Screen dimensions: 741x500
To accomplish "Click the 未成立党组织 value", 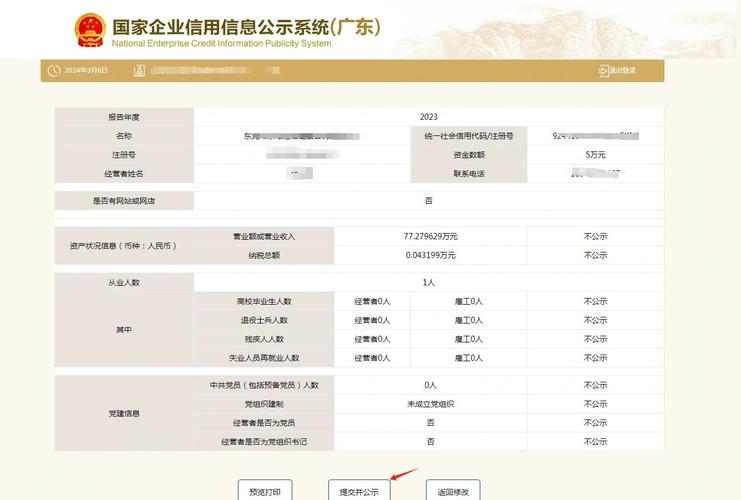I will (431, 404).
